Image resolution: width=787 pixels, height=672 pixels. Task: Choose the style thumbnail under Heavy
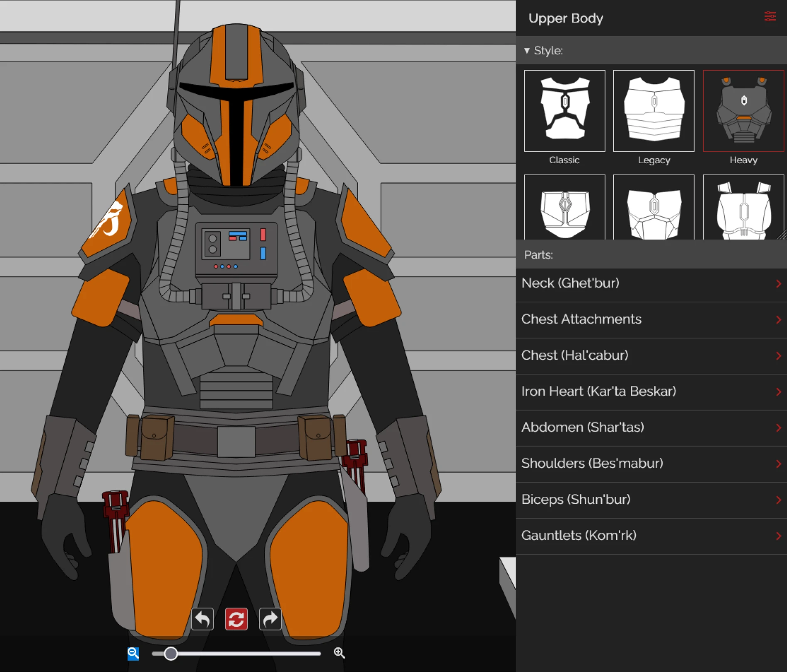pyautogui.click(x=743, y=207)
